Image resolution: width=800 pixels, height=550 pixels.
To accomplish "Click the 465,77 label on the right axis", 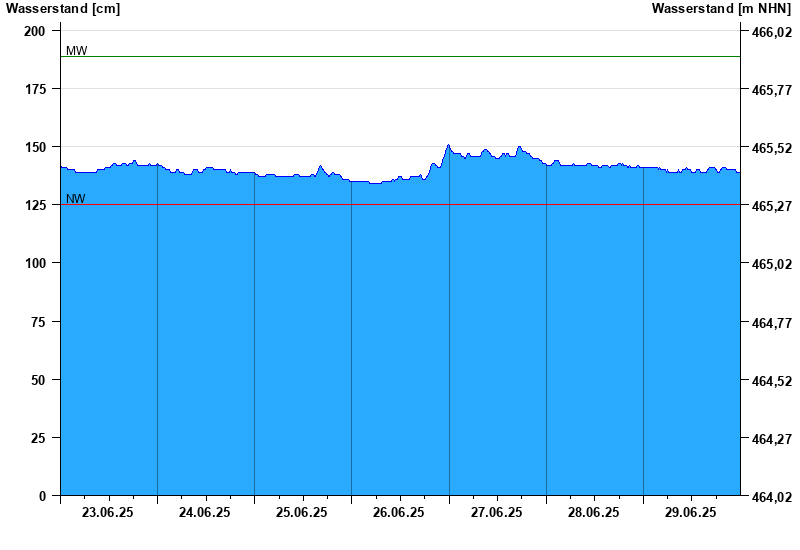I will (x=771, y=90).
